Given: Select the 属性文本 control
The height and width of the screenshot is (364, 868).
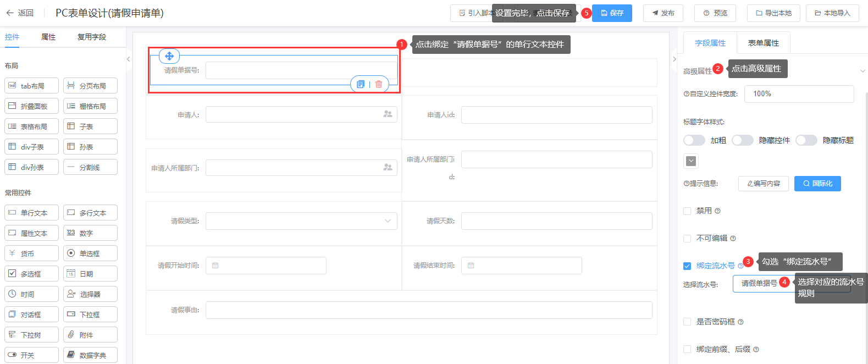Looking at the screenshot, I should point(31,233).
